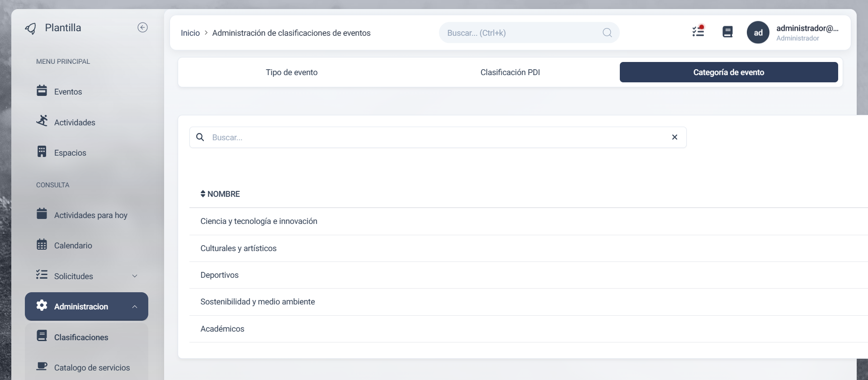This screenshot has height=380, width=868.
Task: Switch to the Tipo de evento tab
Action: (x=292, y=72)
